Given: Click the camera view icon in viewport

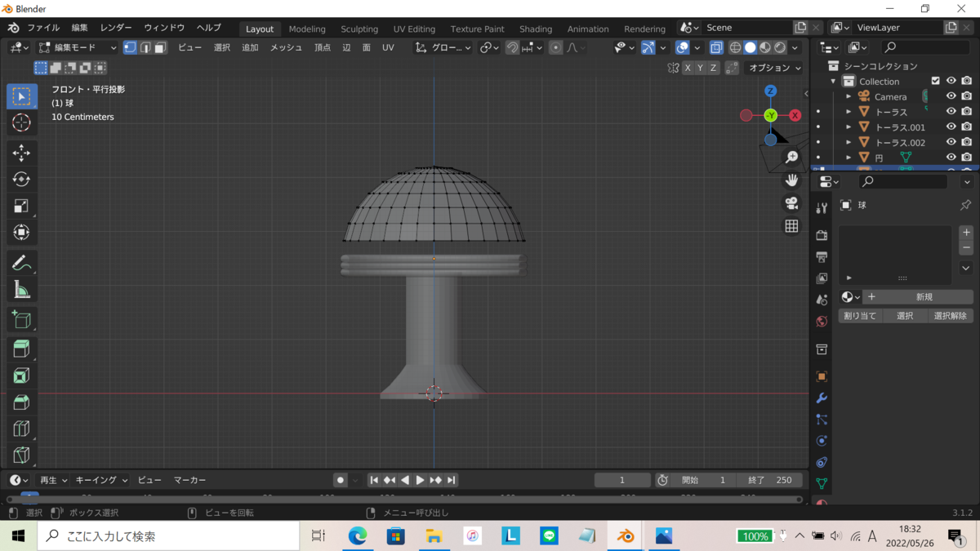Looking at the screenshot, I should (x=791, y=203).
